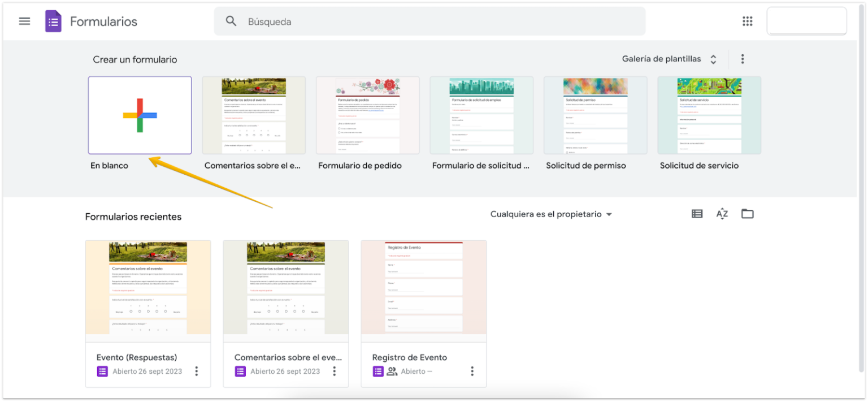
Task: Click the Formularios purple app logo
Action: [x=53, y=21]
